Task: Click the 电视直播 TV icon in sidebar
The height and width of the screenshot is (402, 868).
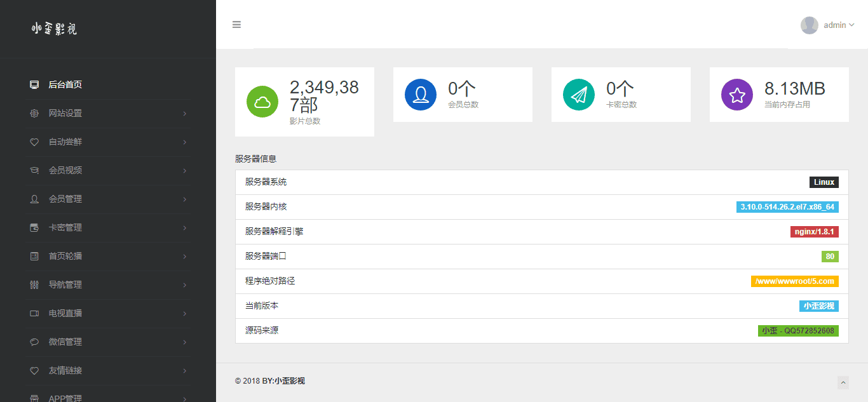Action: 34,313
